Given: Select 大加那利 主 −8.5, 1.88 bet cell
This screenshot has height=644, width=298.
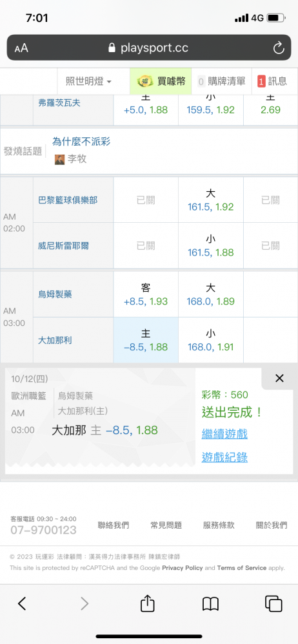Looking at the screenshot, I should tap(146, 340).
